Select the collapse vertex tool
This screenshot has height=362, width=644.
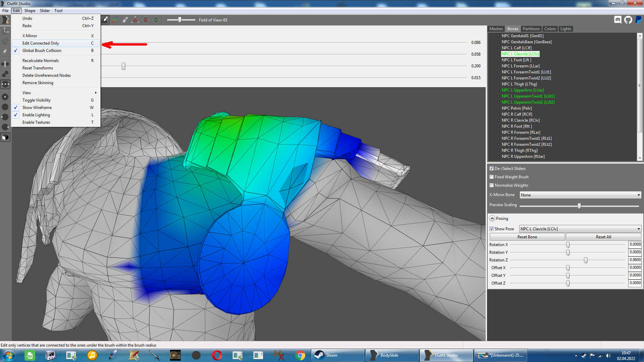(x=135, y=20)
